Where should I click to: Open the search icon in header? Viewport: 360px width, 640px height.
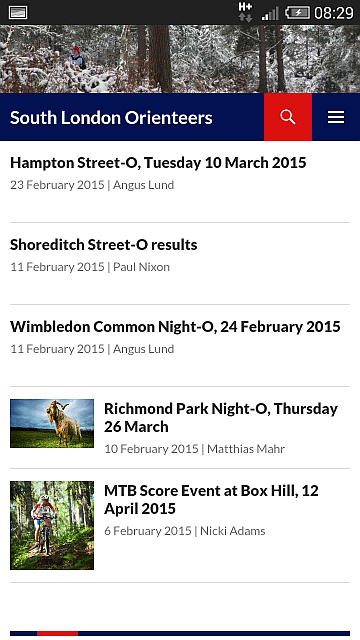tap(288, 117)
